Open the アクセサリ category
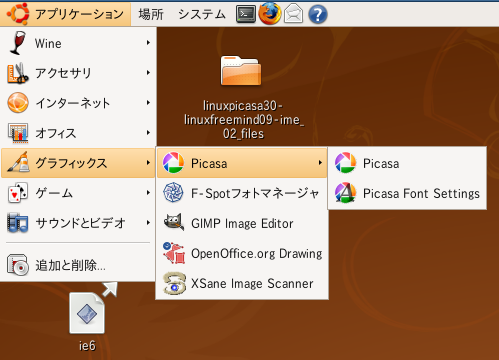Screen dimensions: 499x360 (78, 73)
